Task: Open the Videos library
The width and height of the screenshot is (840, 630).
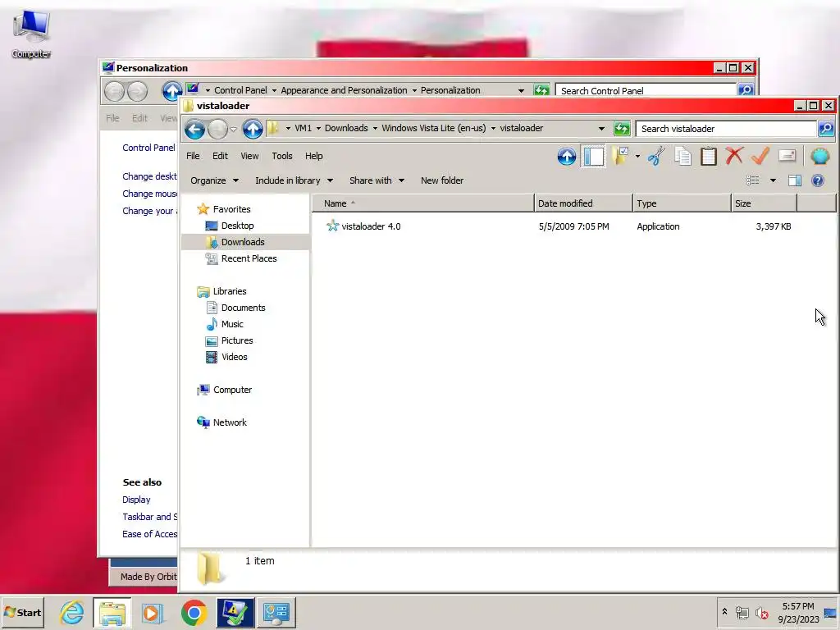Action: pyautogui.click(x=226, y=357)
